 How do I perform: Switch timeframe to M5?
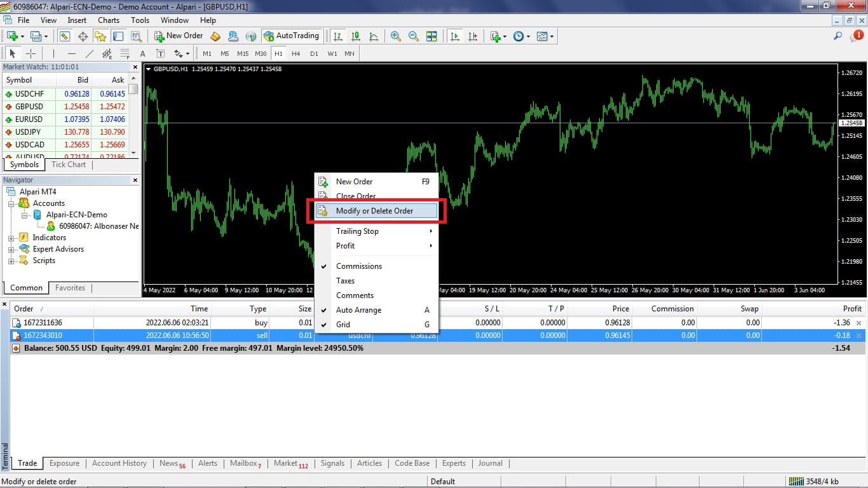(x=225, y=53)
